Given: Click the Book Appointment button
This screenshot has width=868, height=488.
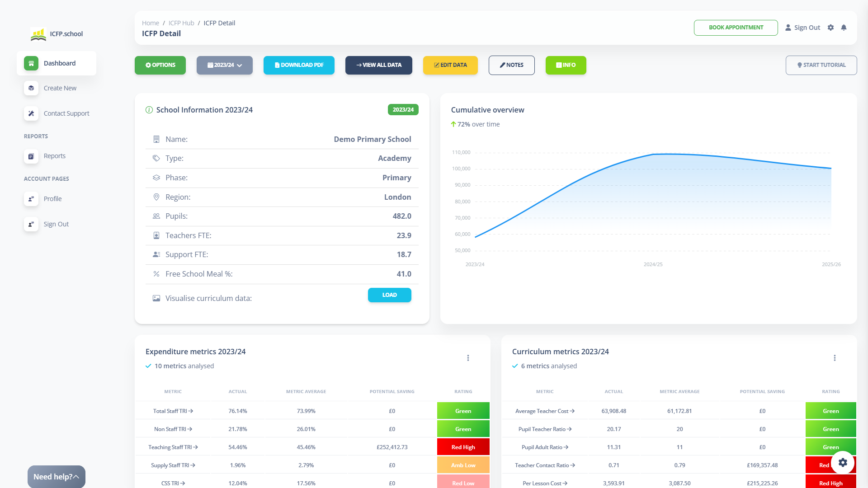Looking at the screenshot, I should pyautogui.click(x=736, y=28).
